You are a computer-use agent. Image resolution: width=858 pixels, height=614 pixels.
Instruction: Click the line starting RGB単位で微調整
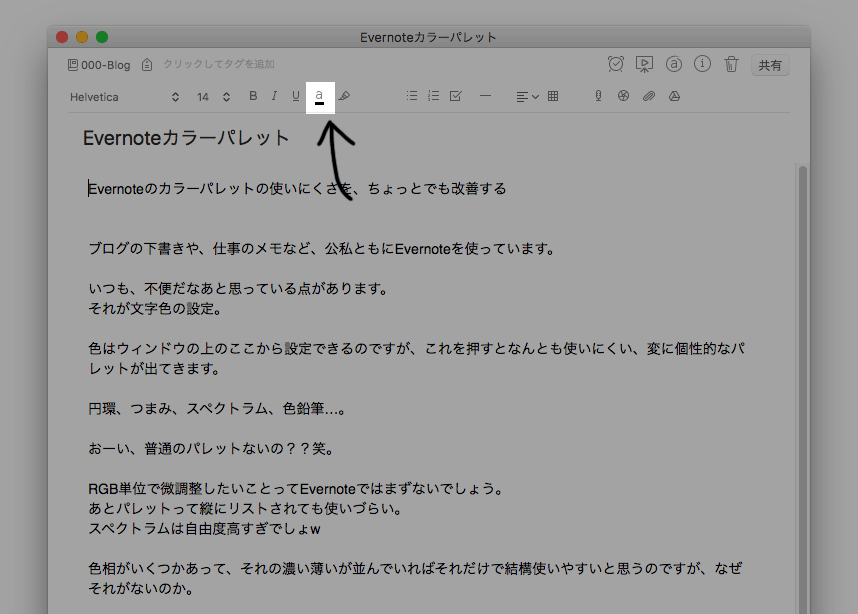pos(296,489)
